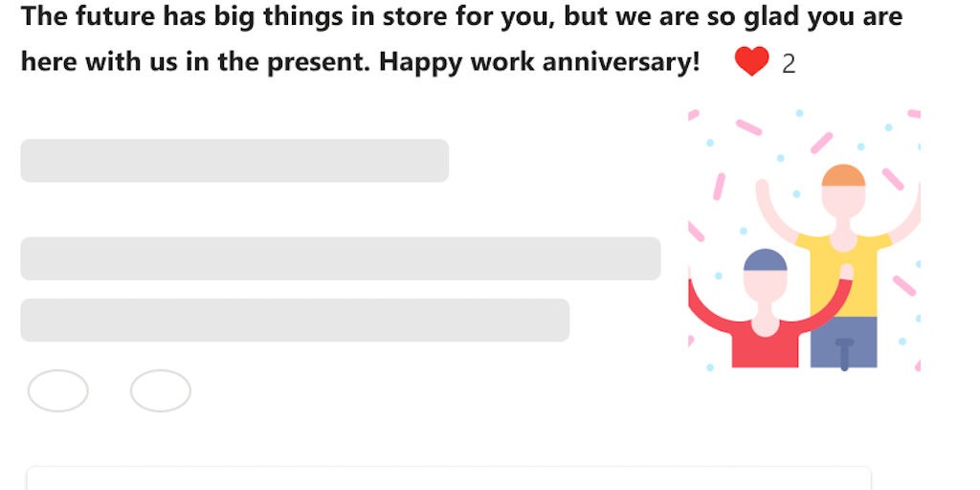Screen dimensions: 980x490
Task: Click the red heart reaction icon
Action: pyautogui.click(x=751, y=62)
